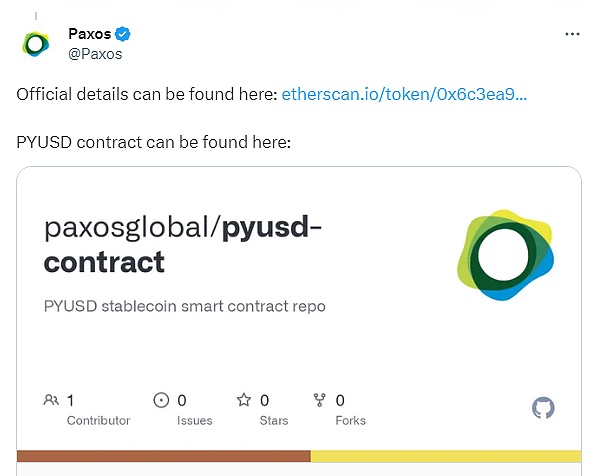Click the stars icon
Screen dimensions: 598x476
click(x=244, y=400)
